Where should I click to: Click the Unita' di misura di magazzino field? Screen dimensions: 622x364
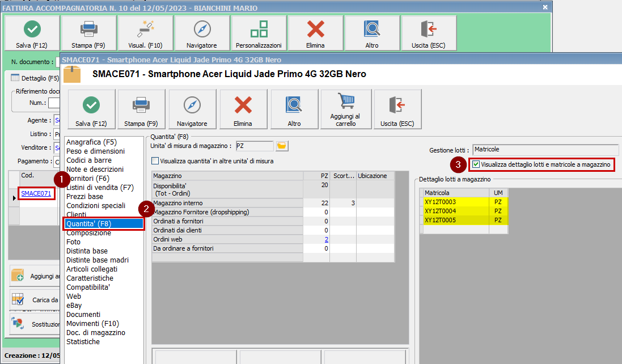tap(255, 146)
